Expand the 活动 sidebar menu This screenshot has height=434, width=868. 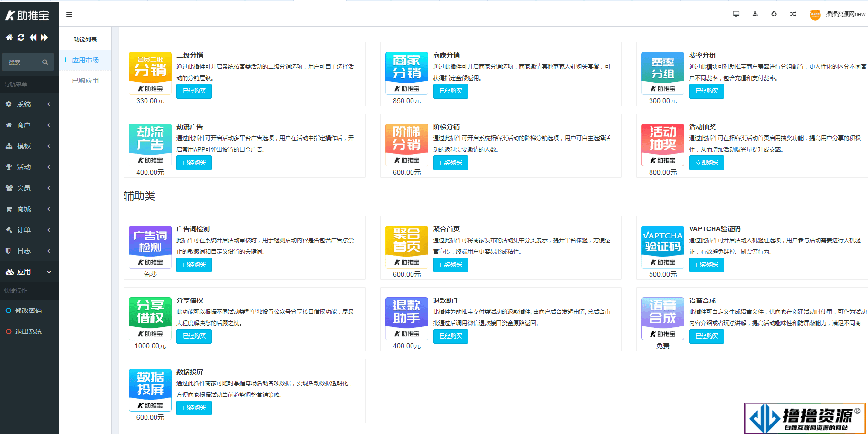30,167
